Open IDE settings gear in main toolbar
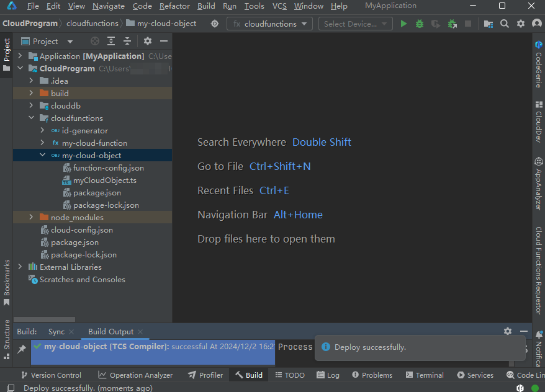 click(x=521, y=24)
